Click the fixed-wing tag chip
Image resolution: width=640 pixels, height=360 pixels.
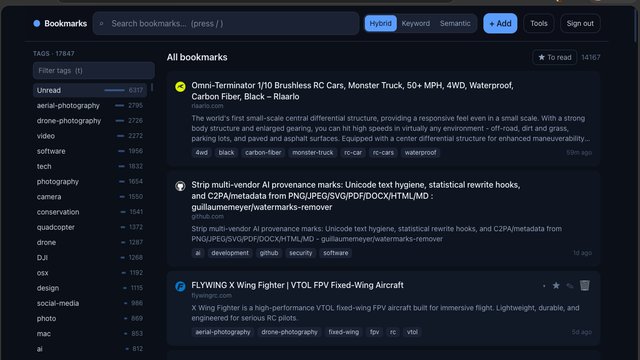(344, 332)
